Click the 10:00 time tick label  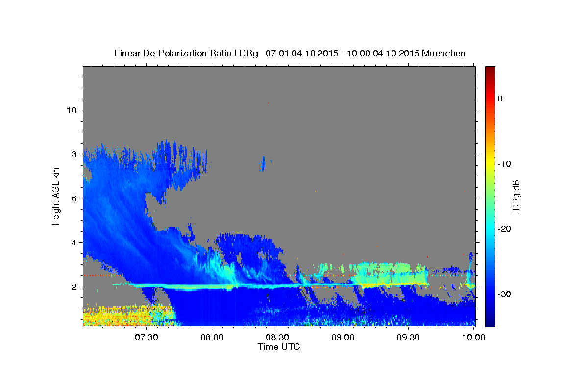[x=474, y=337]
